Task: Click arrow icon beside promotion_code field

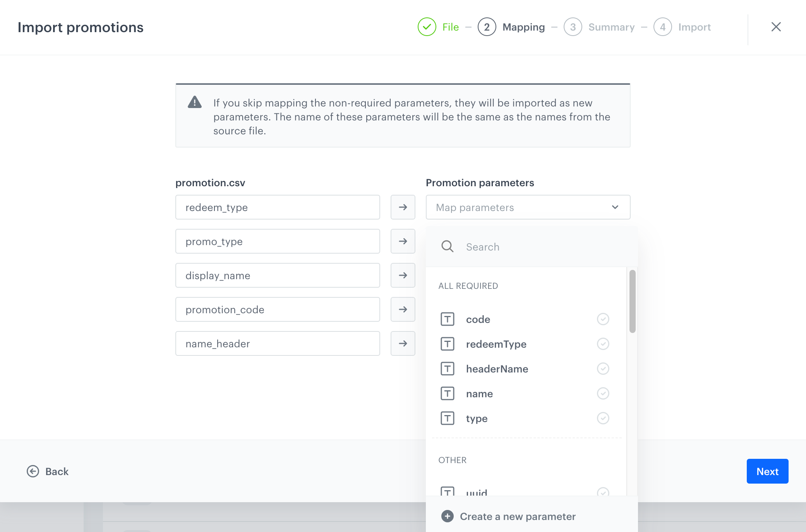Action: click(403, 309)
